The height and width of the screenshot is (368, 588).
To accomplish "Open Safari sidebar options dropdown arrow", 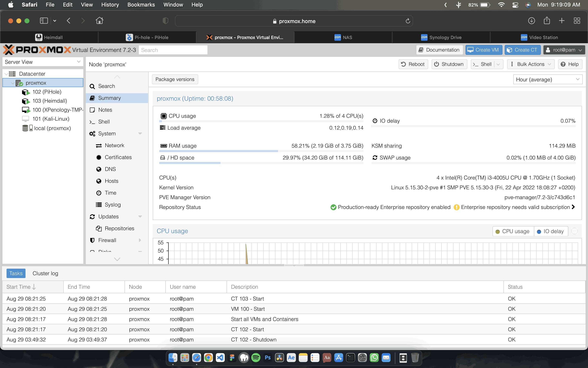I will pyautogui.click(x=55, y=21).
